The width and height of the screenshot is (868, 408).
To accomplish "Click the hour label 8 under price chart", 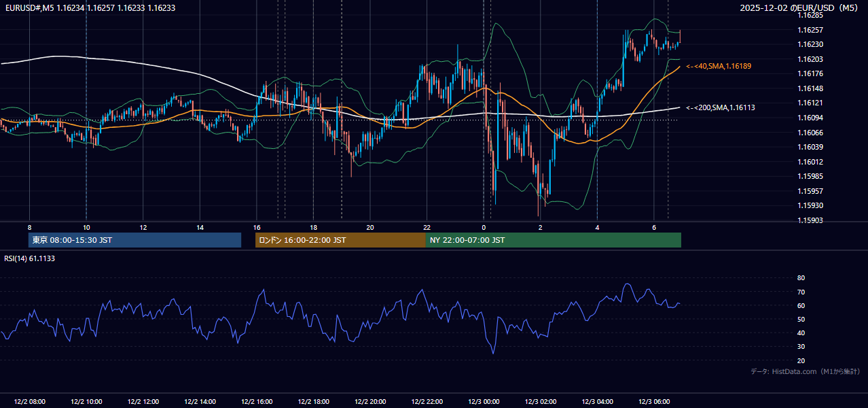I will coord(29,226).
